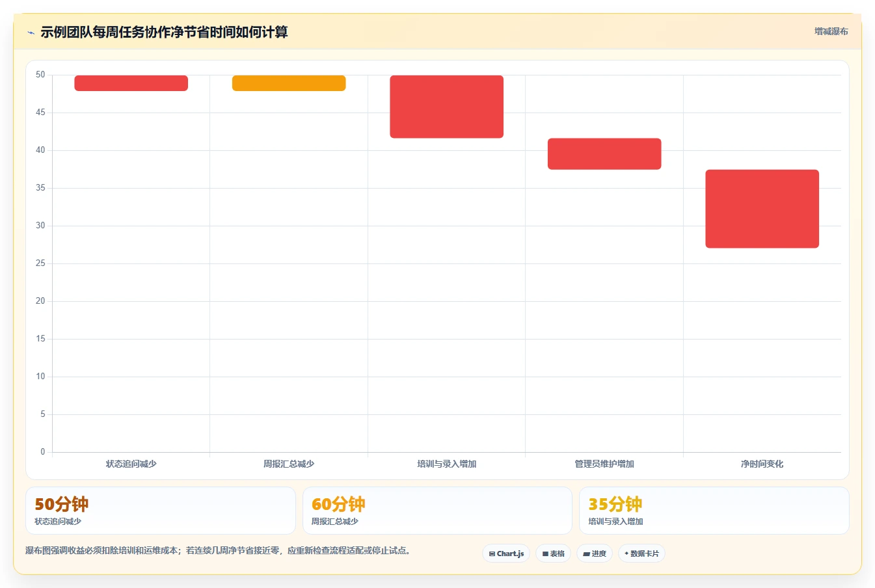Select the orange 周报汇总减少 waterfall bar

[x=289, y=83]
